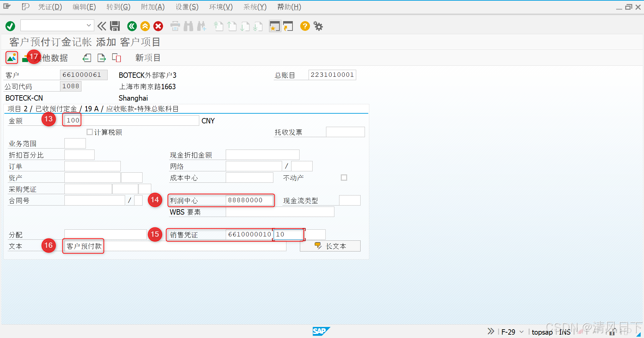Open the 凭证(D) menu

50,7
